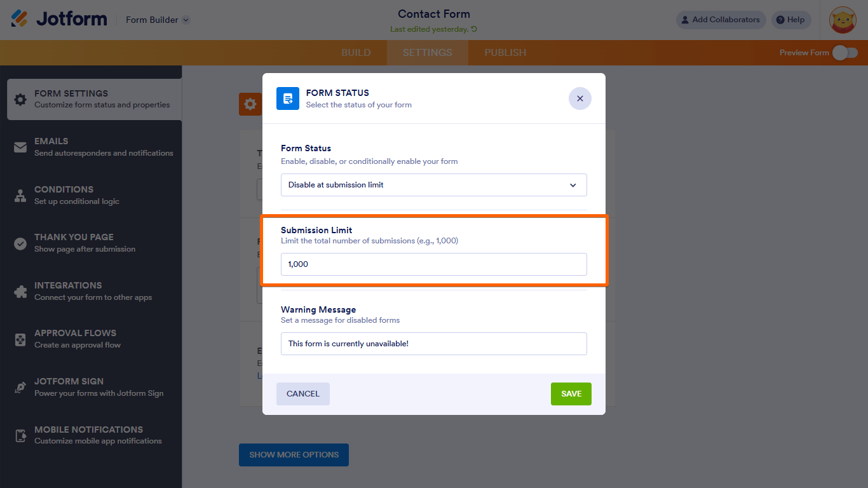Open the Form Status dropdown

click(433, 185)
